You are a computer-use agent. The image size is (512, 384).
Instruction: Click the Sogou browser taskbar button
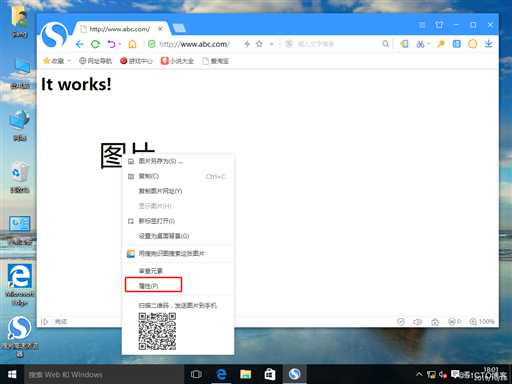pos(295,374)
